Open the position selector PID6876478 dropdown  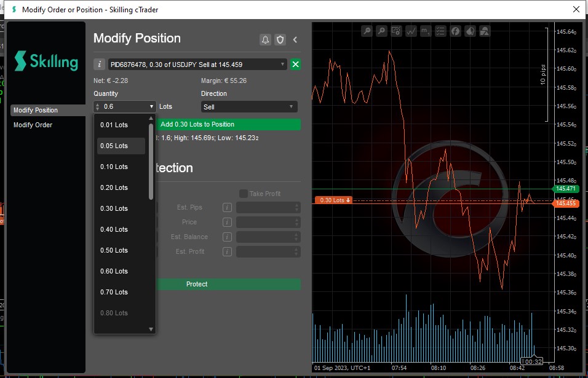click(197, 65)
